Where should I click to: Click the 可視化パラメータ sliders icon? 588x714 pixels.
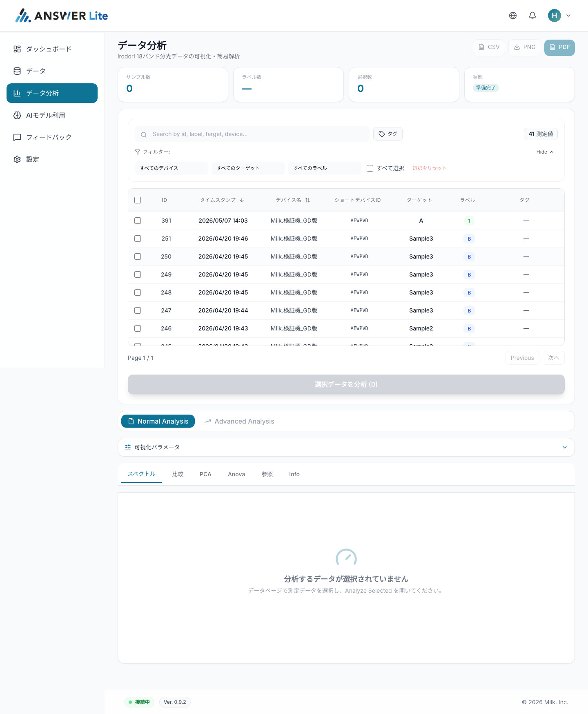(x=128, y=447)
